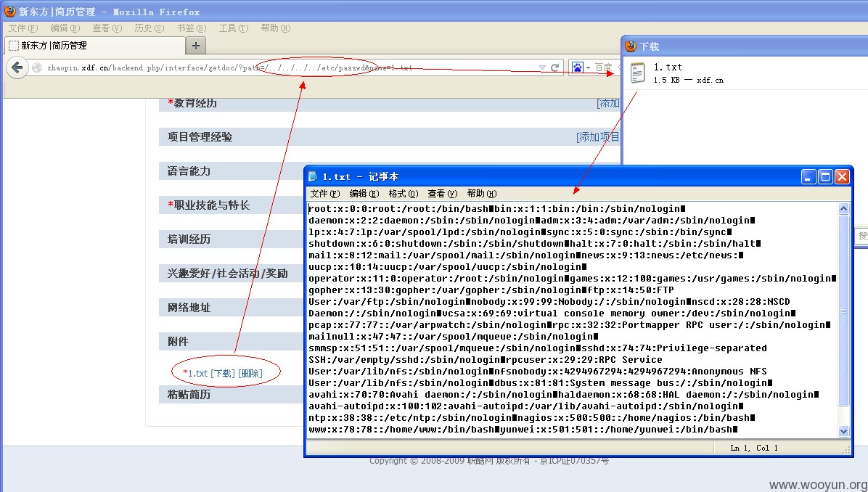
Task: Click the new tab plus button
Action: [x=195, y=46]
